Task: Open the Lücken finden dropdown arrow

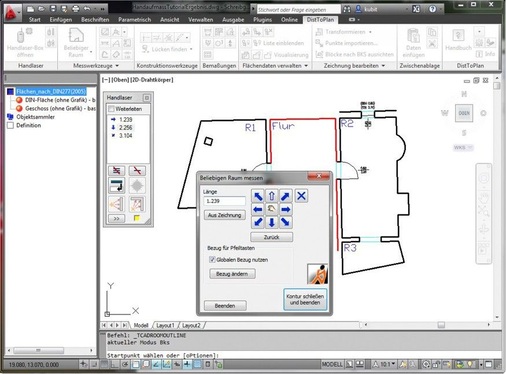Action: [191, 49]
